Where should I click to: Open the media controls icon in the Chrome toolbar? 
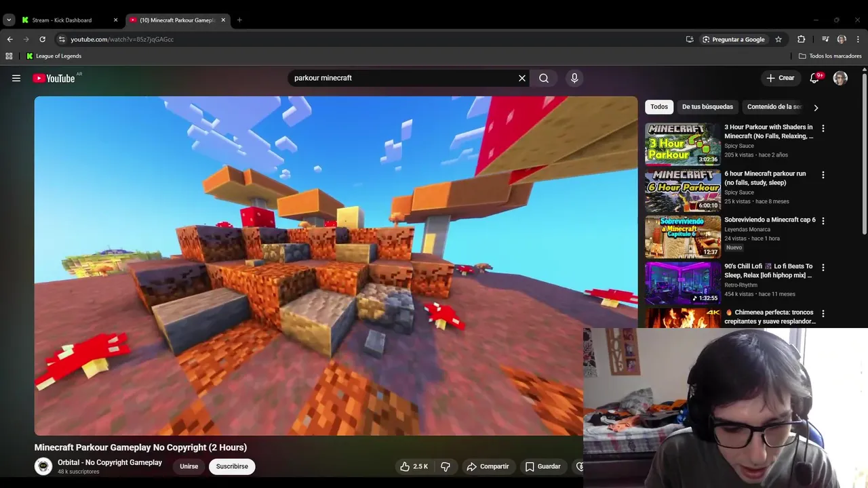[x=825, y=39]
